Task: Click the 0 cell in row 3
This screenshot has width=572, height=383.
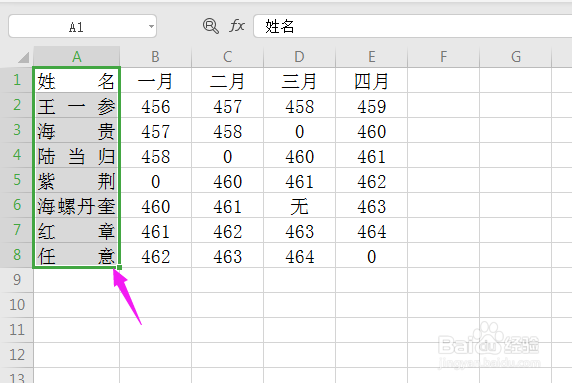Action: click(x=299, y=130)
